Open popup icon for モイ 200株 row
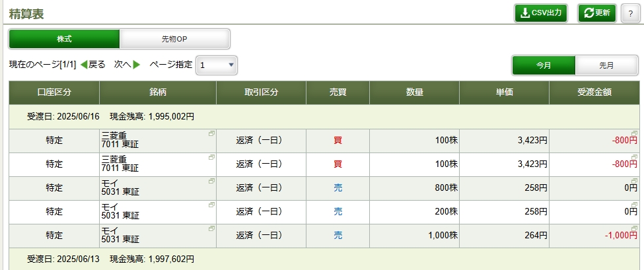Image resolution: width=644 pixels, height=270 pixels. (211, 205)
